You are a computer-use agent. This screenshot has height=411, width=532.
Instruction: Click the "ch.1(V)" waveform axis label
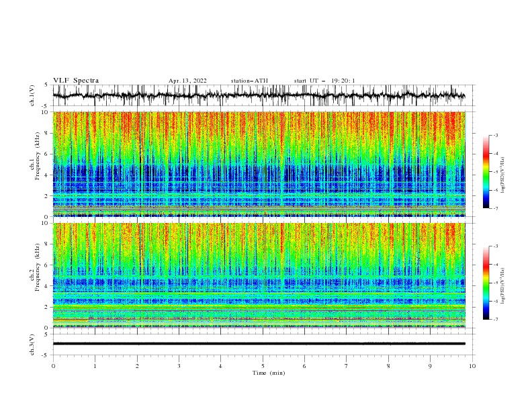[x=32, y=95]
